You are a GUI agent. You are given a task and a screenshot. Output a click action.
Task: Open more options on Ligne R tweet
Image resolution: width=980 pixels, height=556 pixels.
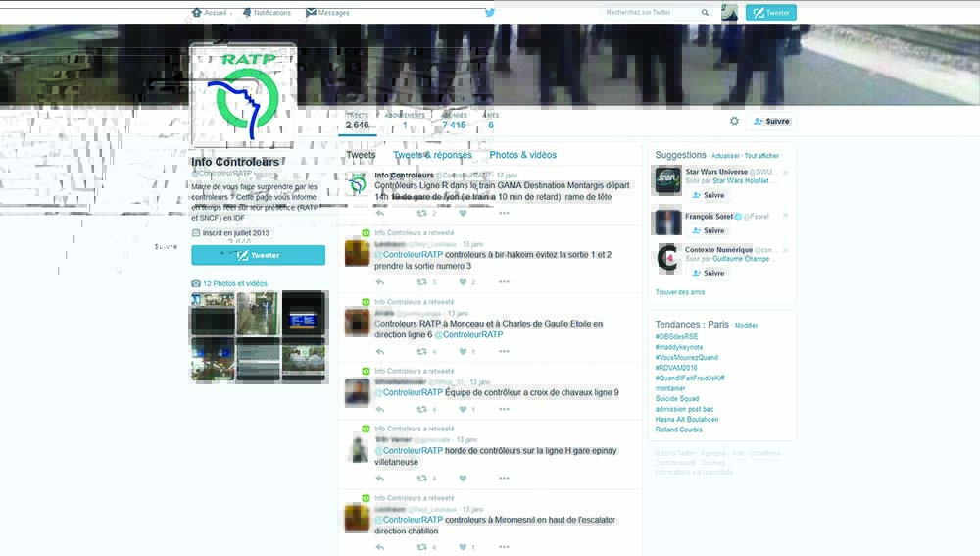click(504, 213)
